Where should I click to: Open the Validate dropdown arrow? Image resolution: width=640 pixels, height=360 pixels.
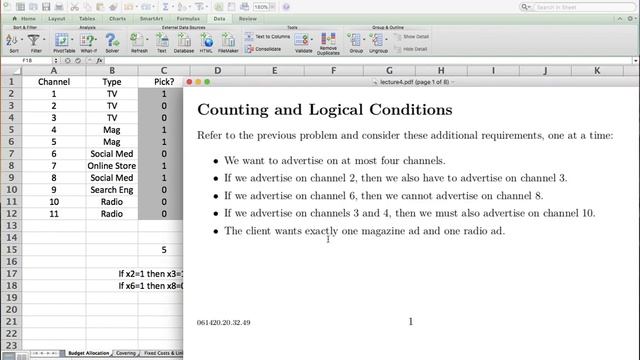pyautogui.click(x=312, y=40)
